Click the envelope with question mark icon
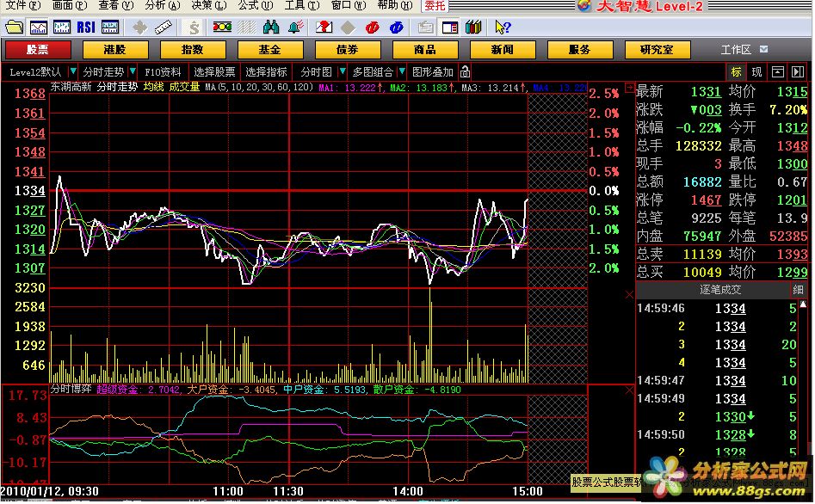 324,27
